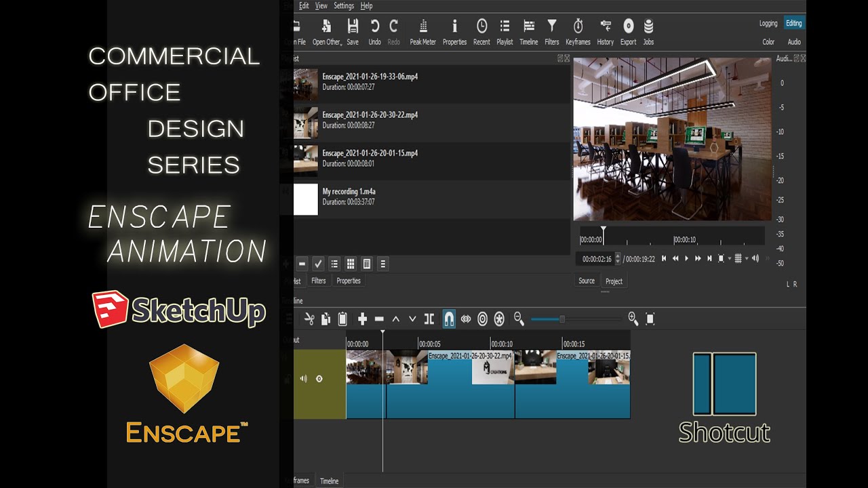Zoom timeline to fit

pos(650,319)
